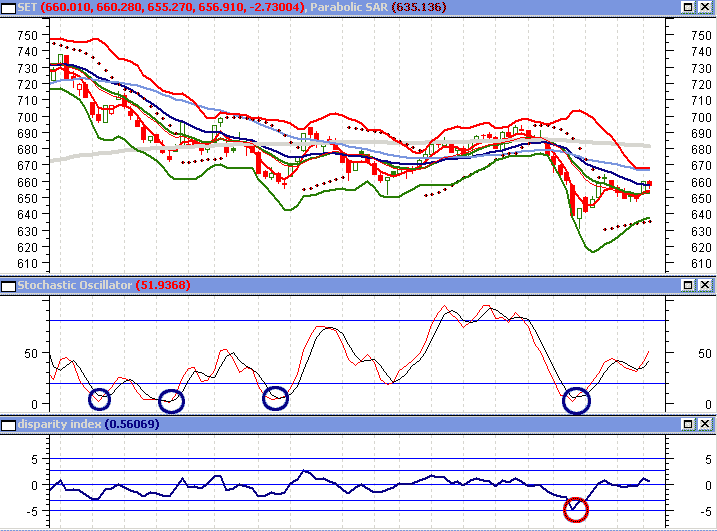Click the disparity index title label
Screen dimensions: 717x531
coord(59,424)
